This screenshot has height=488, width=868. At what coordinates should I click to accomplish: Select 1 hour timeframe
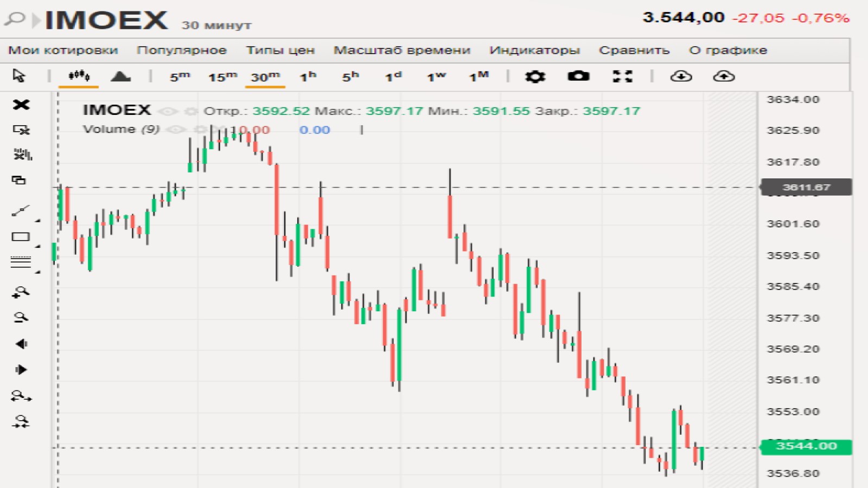pos(308,76)
